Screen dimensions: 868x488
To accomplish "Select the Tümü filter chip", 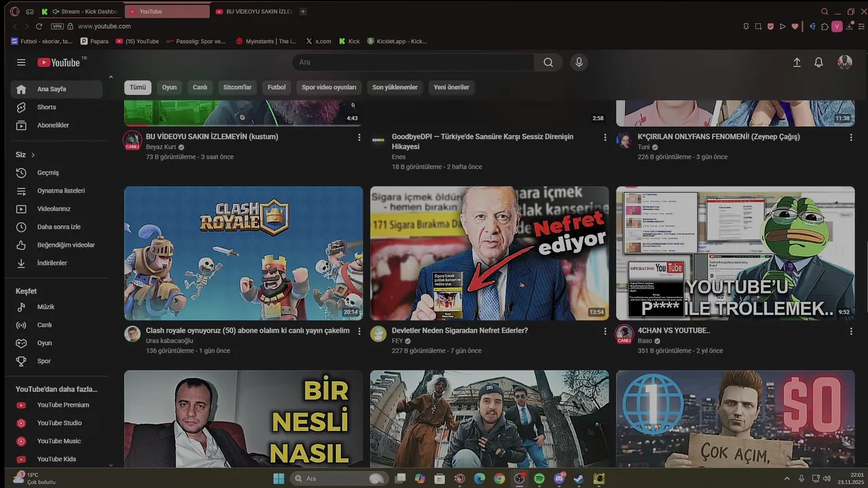I will pos(138,87).
